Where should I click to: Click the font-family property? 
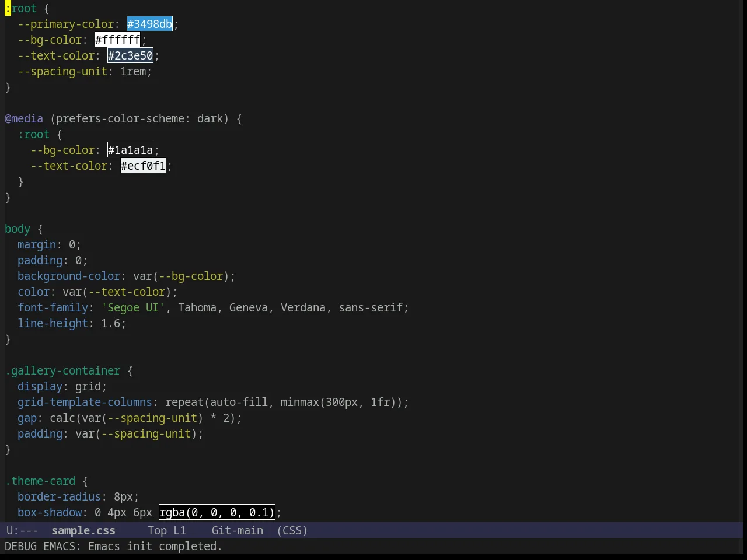tap(53, 307)
